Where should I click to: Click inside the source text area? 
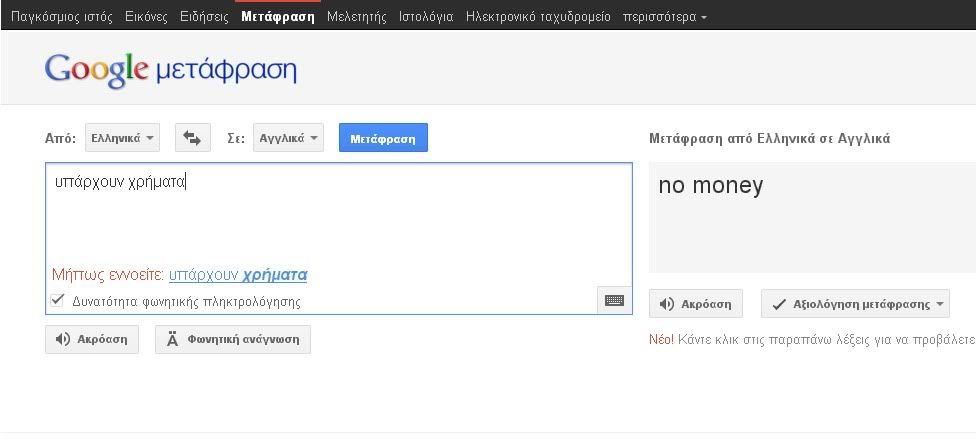coord(339,238)
